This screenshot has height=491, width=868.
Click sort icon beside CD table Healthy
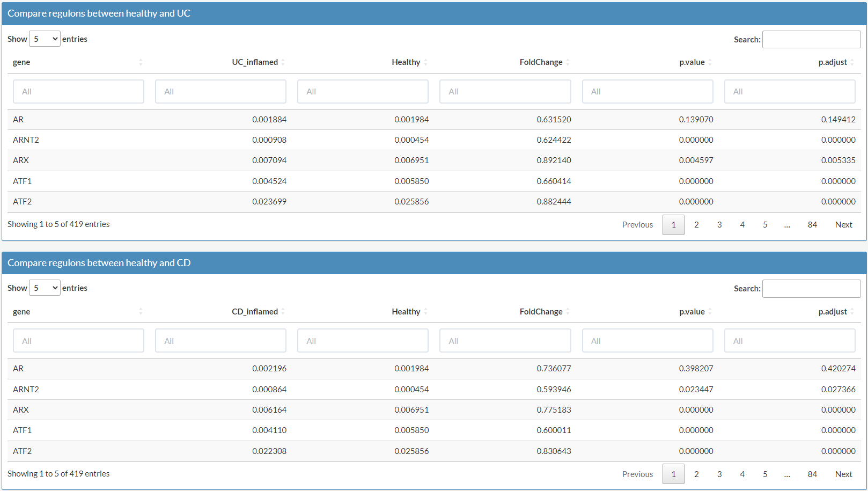tap(425, 312)
